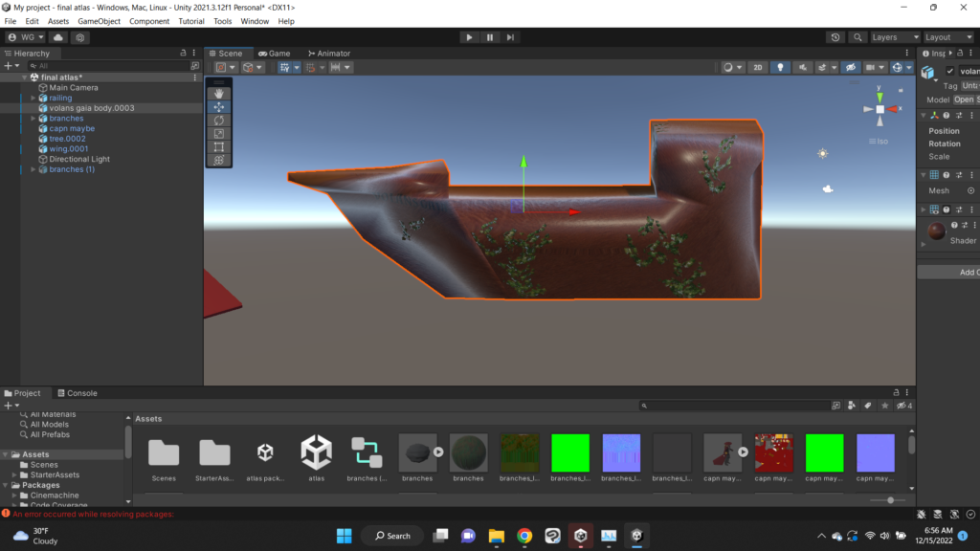The width and height of the screenshot is (980, 551).
Task: Toggle the Iso projection label
Action: 879,142
